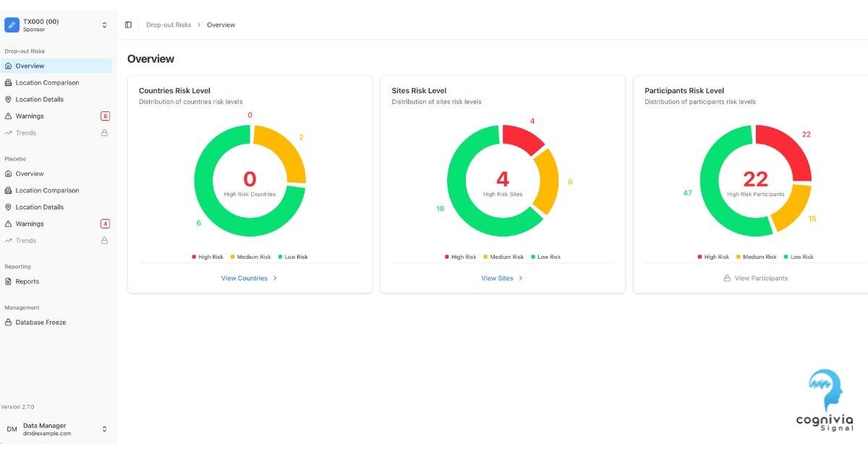Click the Drop-out Risks breadcrumb link
The width and height of the screenshot is (868, 454).
tap(169, 25)
